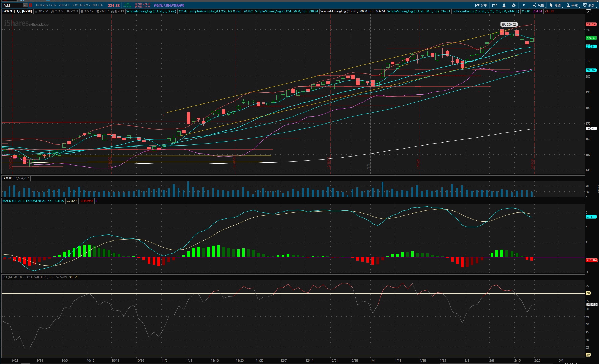599x364 pixels.
Task: Open the 研究 studies flask menu
Action: 572,5
